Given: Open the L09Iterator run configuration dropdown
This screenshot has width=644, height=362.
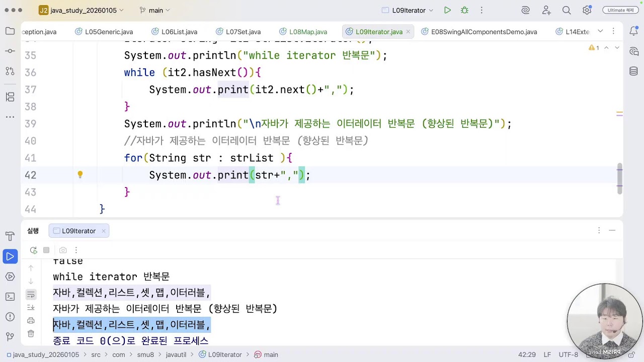Looking at the screenshot, I should click(x=408, y=10).
